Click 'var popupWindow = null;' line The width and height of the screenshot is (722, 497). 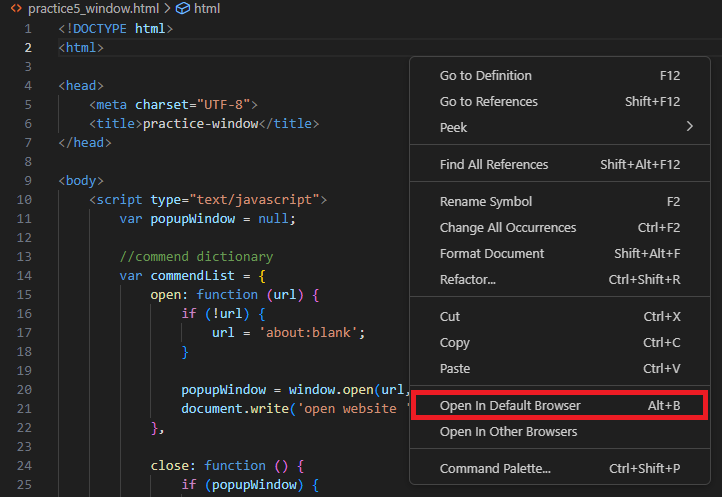coord(208,218)
